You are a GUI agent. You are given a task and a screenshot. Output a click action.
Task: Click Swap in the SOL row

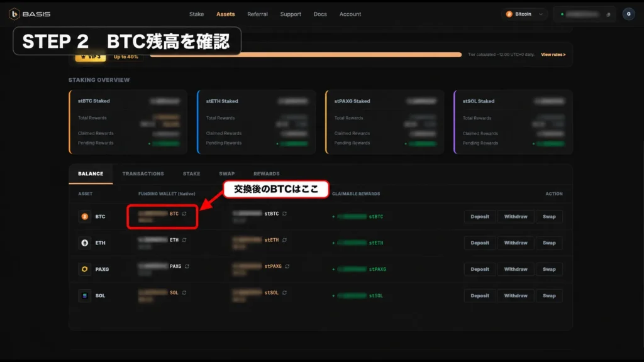[x=549, y=295]
